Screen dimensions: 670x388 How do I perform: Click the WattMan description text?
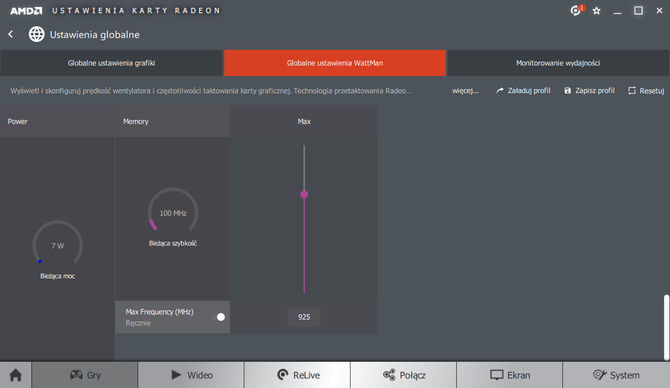pyautogui.click(x=211, y=91)
